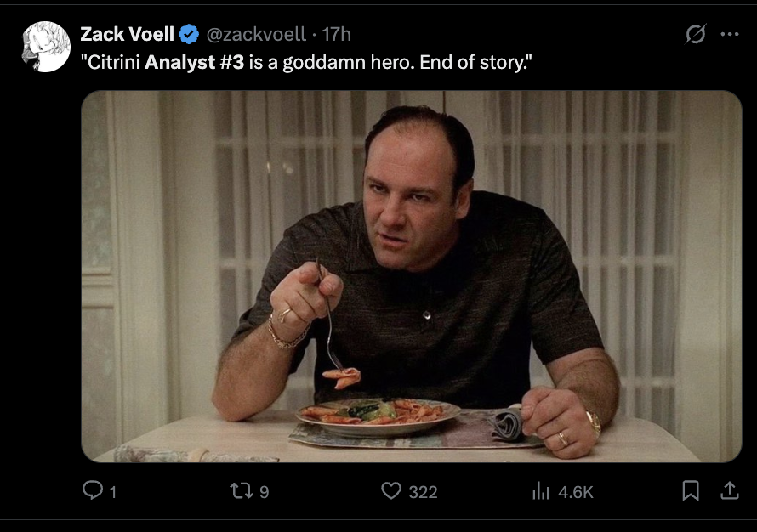This screenshot has height=532, width=757.
Task: Bookmark this tweet
Action: point(691,490)
